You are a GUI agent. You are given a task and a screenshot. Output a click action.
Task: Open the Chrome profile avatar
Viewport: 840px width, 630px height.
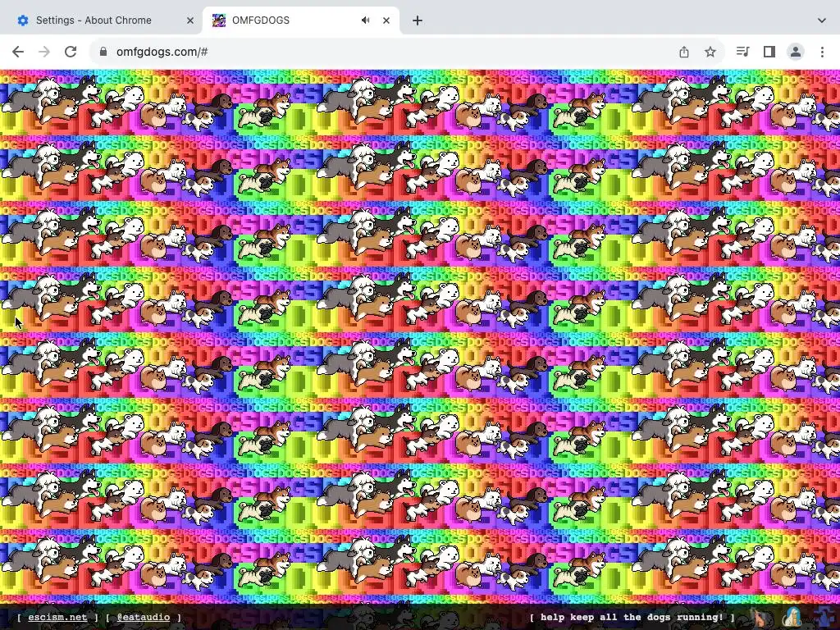point(796,52)
